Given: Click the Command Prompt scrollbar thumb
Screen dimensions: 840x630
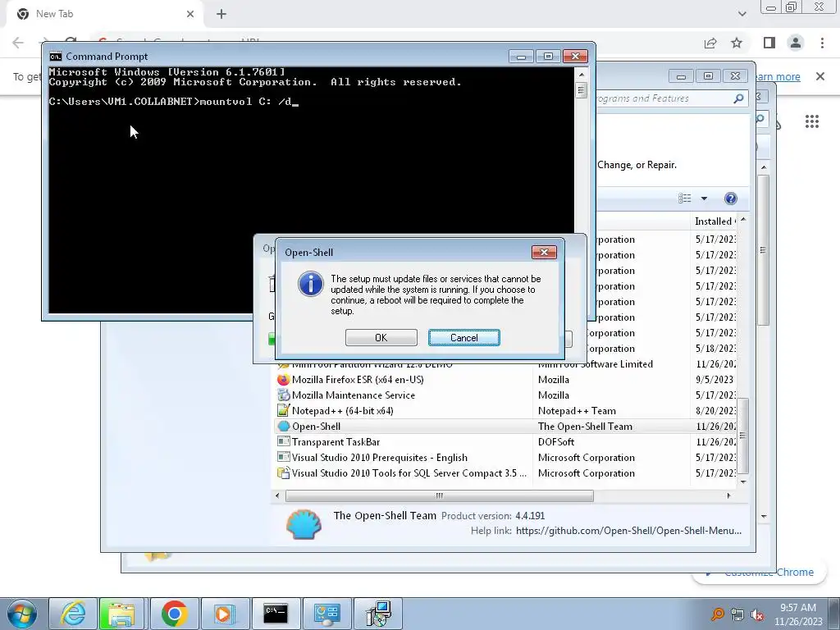Looking at the screenshot, I should 582,89.
